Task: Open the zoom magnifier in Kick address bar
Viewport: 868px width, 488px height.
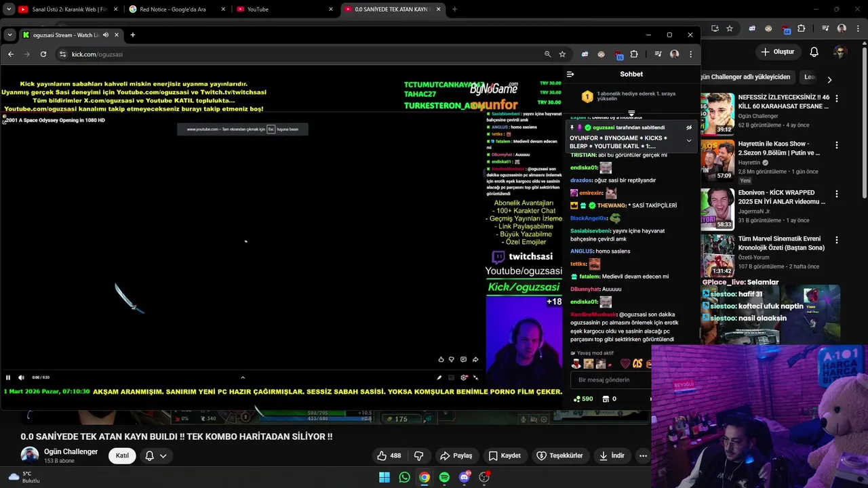Action: point(547,54)
